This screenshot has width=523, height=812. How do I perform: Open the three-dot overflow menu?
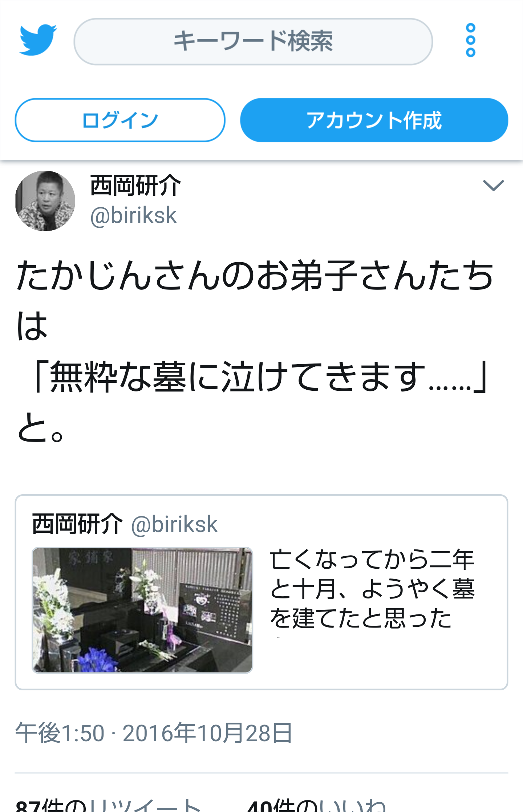click(x=470, y=40)
